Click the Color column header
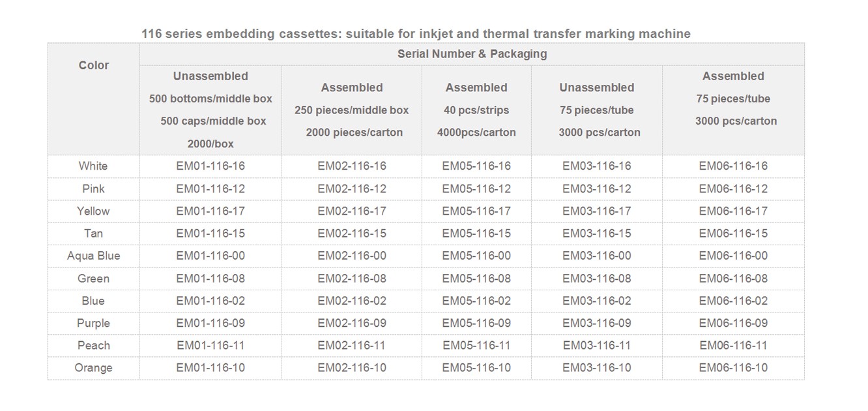Image resolution: width=868 pixels, height=411 pixels. (x=94, y=65)
